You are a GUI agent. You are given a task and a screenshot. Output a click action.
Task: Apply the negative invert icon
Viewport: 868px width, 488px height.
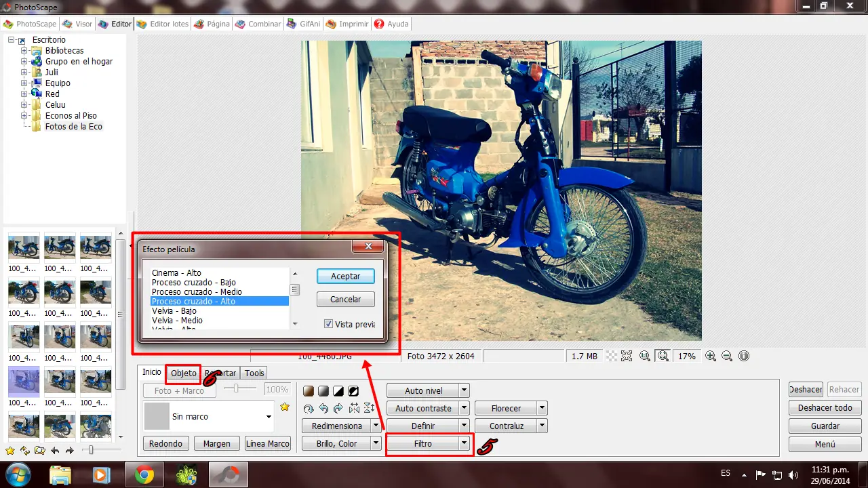(x=353, y=391)
